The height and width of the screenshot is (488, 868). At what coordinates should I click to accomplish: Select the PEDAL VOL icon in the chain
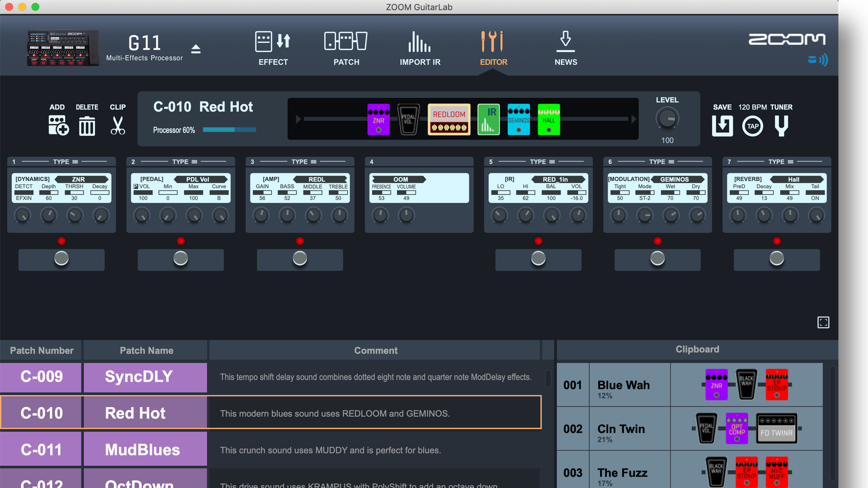pyautogui.click(x=408, y=119)
